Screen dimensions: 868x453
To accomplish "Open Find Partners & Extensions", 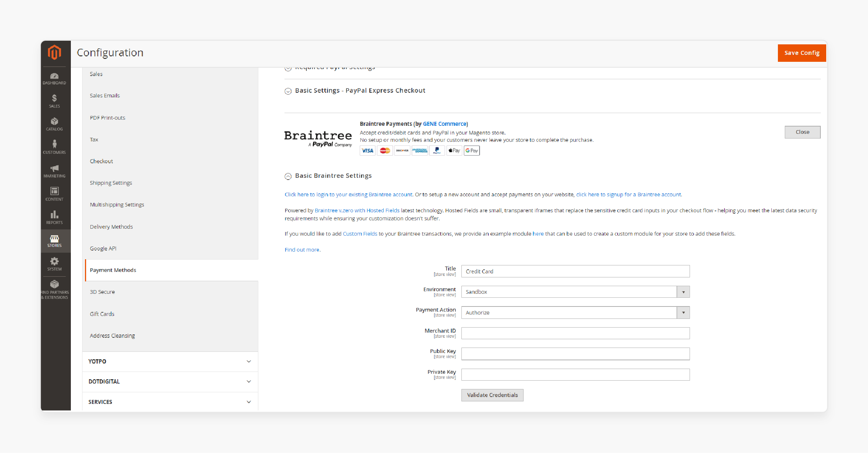I will pos(54,290).
